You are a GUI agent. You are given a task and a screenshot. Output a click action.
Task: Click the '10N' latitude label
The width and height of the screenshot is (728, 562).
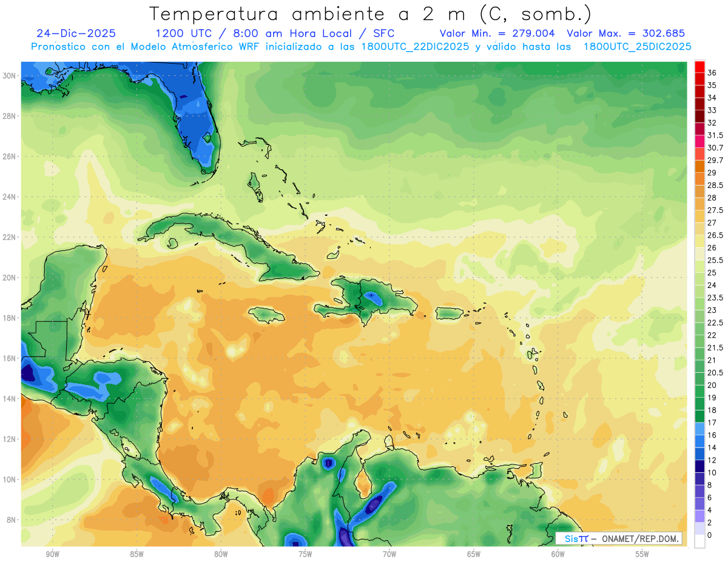tap(10, 480)
